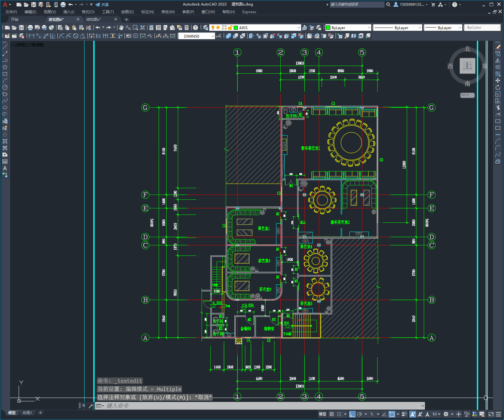Toggle Ortho mode in status bar
The width and height of the screenshot is (504, 420).
click(x=352, y=414)
